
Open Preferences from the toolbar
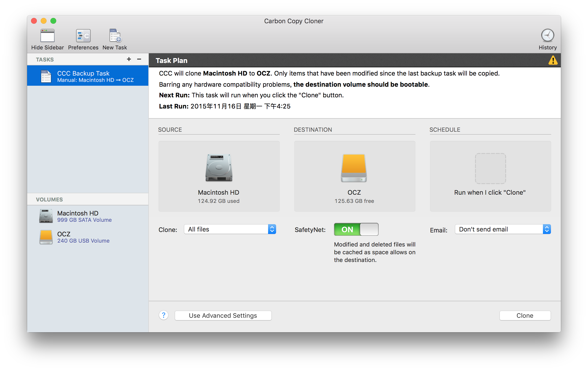pyautogui.click(x=83, y=36)
